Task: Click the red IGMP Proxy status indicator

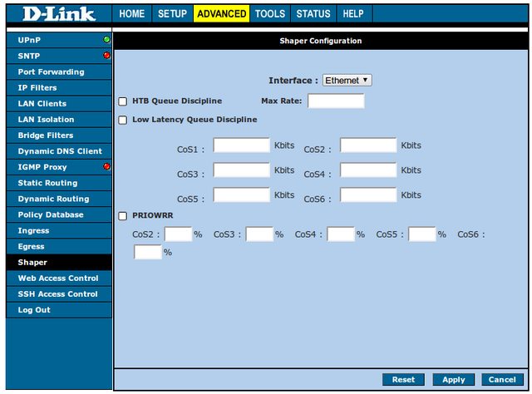Action: 107,166
